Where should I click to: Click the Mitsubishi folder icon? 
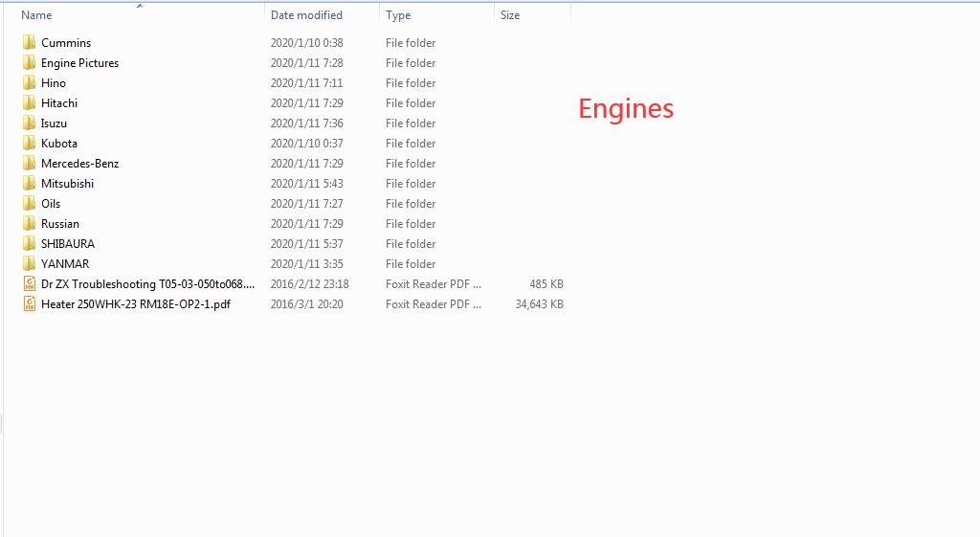29,183
